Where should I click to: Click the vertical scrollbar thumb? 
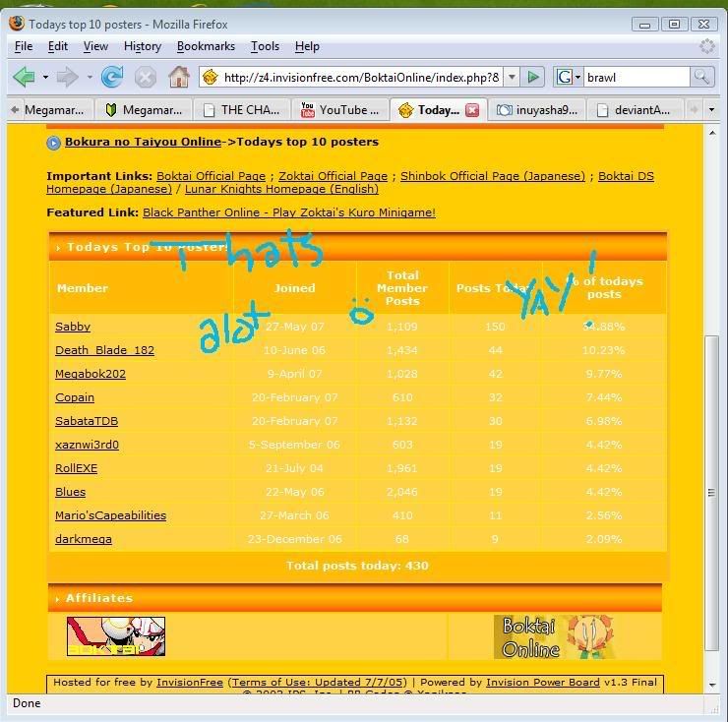click(x=711, y=492)
